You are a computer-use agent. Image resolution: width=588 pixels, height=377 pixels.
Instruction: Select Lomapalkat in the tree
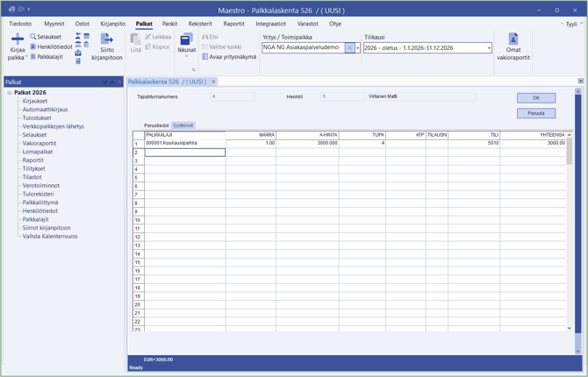point(37,152)
